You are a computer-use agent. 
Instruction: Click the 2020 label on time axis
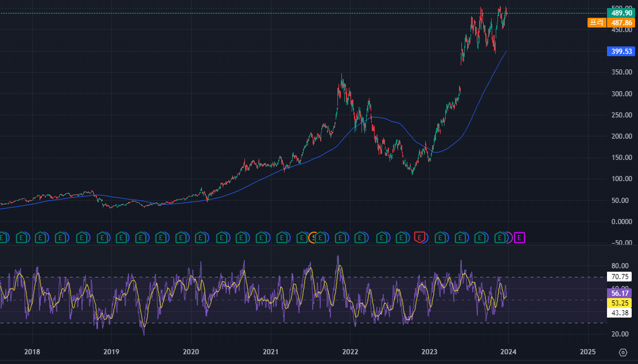[191, 352]
